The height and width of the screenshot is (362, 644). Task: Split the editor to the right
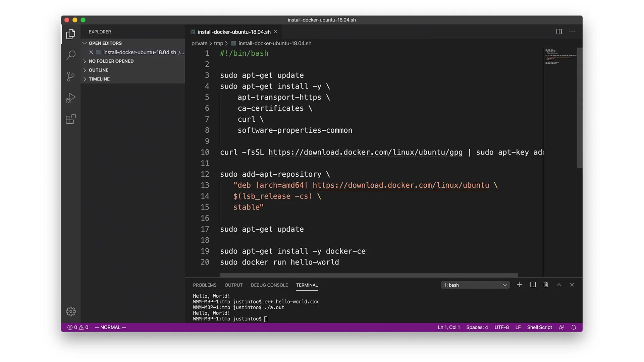pyautogui.click(x=559, y=32)
